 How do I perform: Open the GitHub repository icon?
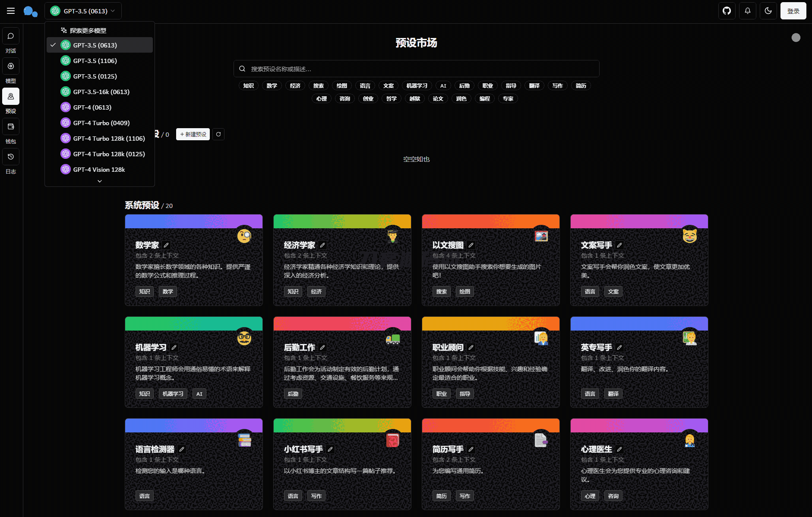[x=727, y=11]
